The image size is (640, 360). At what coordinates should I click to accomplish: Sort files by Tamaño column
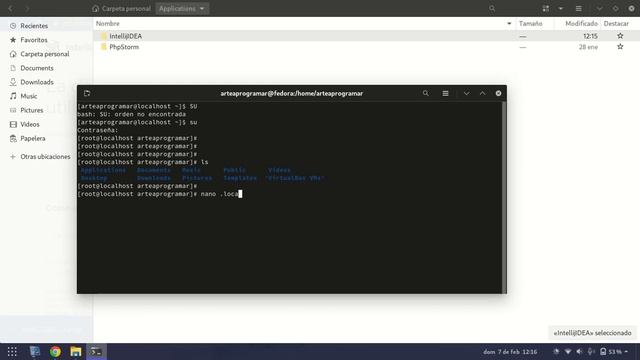click(x=530, y=24)
